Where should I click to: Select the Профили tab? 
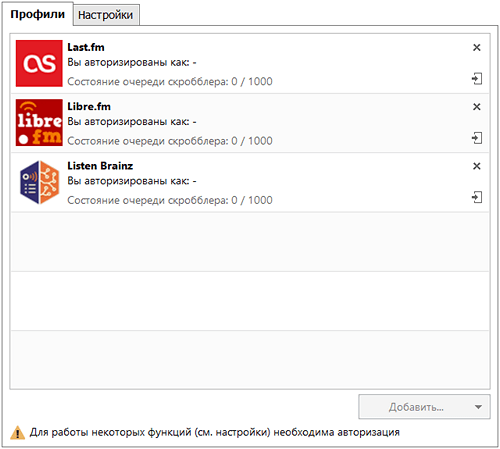pyautogui.click(x=38, y=14)
